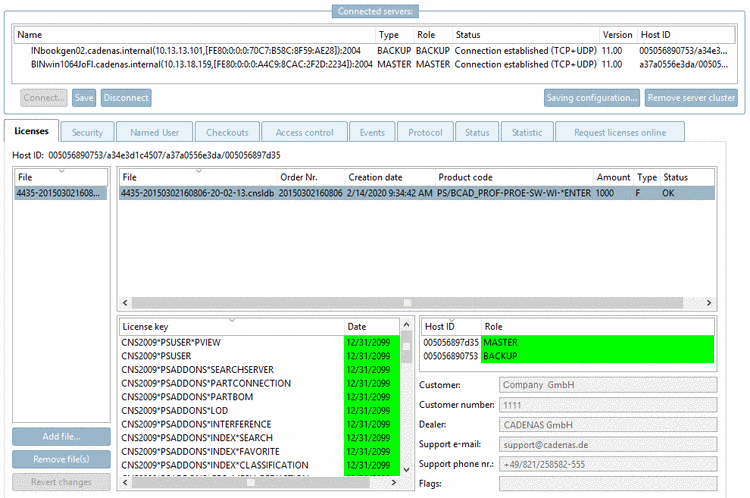Click Saving configuration... button
The image size is (750, 498).
coord(592,98)
